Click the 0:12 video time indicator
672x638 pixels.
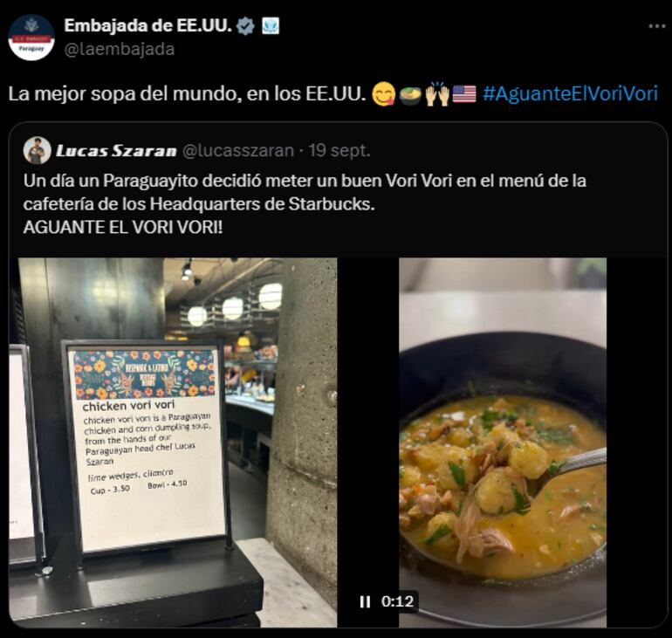(x=397, y=601)
